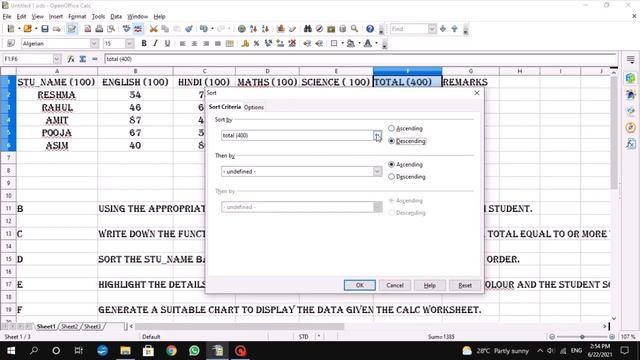This screenshot has height=360, width=640.
Task: Open File Explorer from the taskbar
Action: point(125,351)
